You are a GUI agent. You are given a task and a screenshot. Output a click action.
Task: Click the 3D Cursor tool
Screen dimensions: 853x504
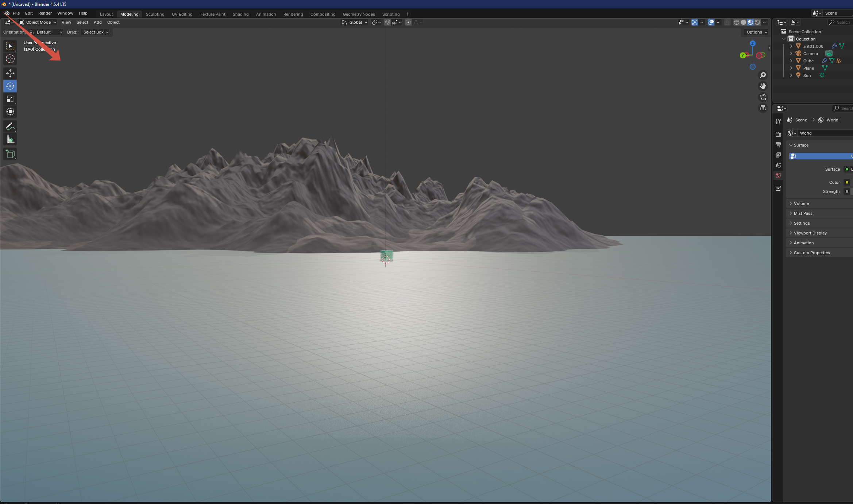(10, 59)
